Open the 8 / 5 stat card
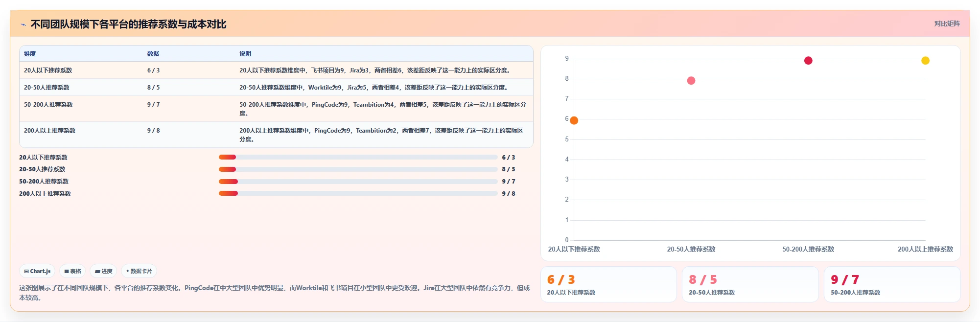 point(750,284)
